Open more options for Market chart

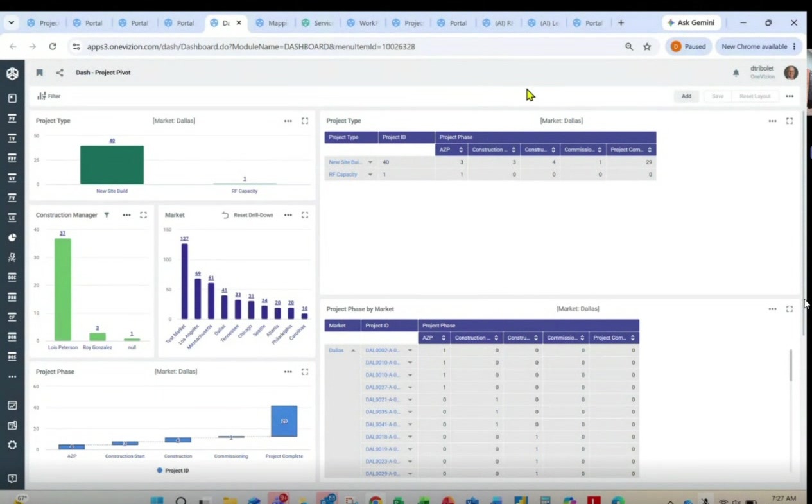click(x=288, y=215)
